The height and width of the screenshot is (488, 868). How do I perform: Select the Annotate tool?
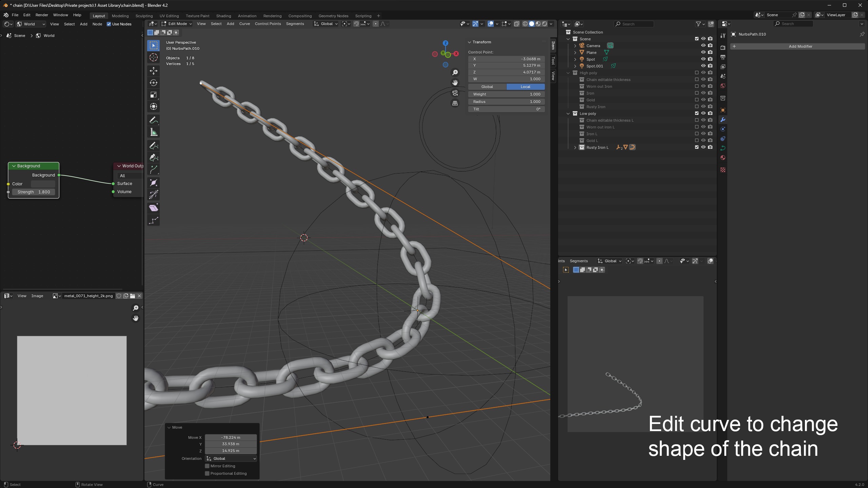(153, 120)
